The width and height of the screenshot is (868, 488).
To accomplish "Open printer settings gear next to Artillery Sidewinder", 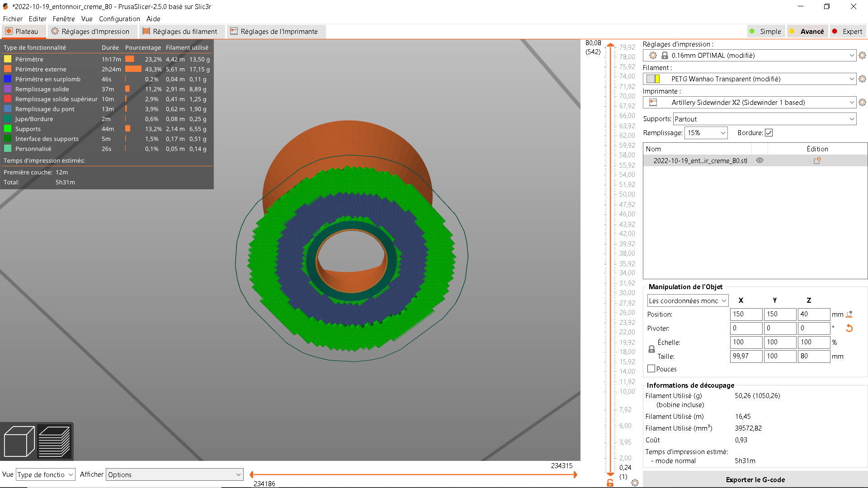I will [862, 103].
